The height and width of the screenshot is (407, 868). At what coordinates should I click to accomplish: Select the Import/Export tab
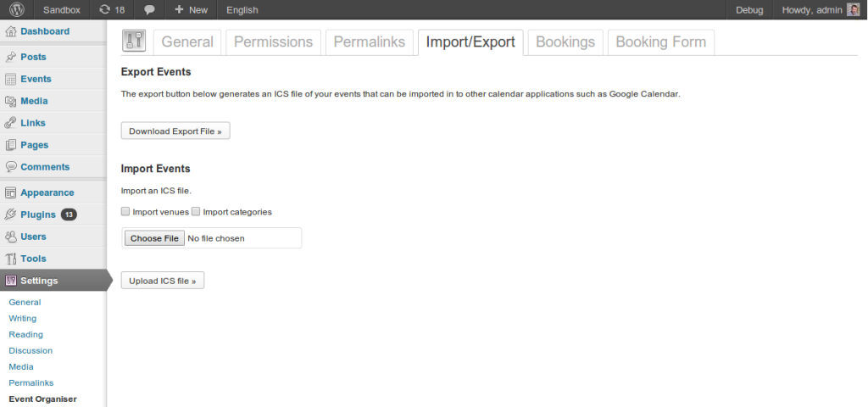coord(470,42)
